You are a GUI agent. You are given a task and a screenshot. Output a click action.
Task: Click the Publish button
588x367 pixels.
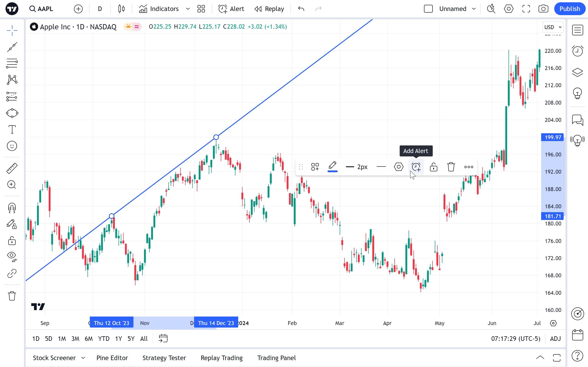point(569,9)
